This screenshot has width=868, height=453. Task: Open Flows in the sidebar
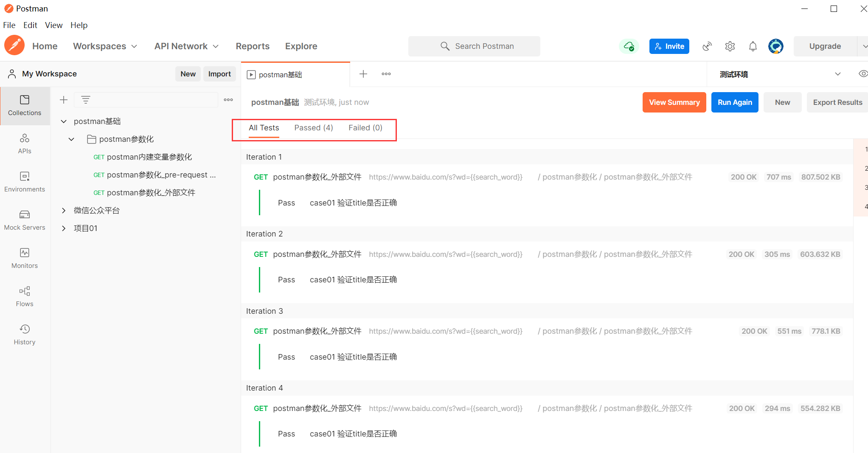(25, 296)
